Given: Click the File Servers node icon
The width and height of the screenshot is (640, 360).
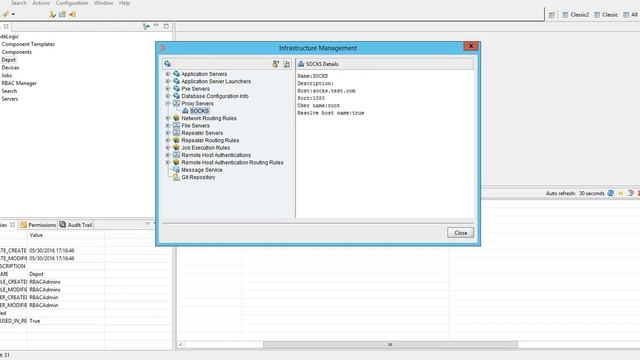Looking at the screenshot, I should pos(176,125).
